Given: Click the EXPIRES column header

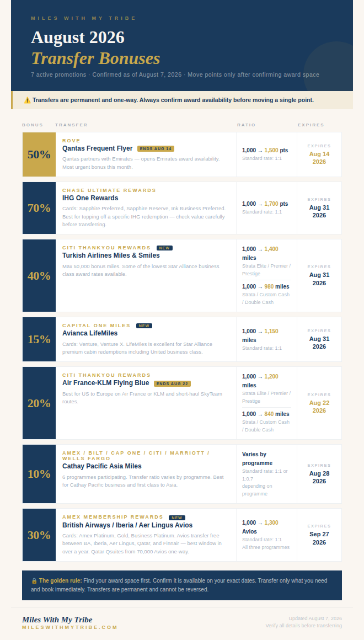Looking at the screenshot, I should point(311,125).
